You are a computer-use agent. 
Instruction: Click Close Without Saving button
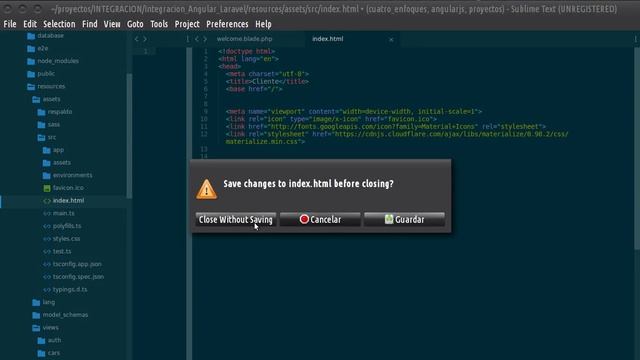pyautogui.click(x=236, y=219)
